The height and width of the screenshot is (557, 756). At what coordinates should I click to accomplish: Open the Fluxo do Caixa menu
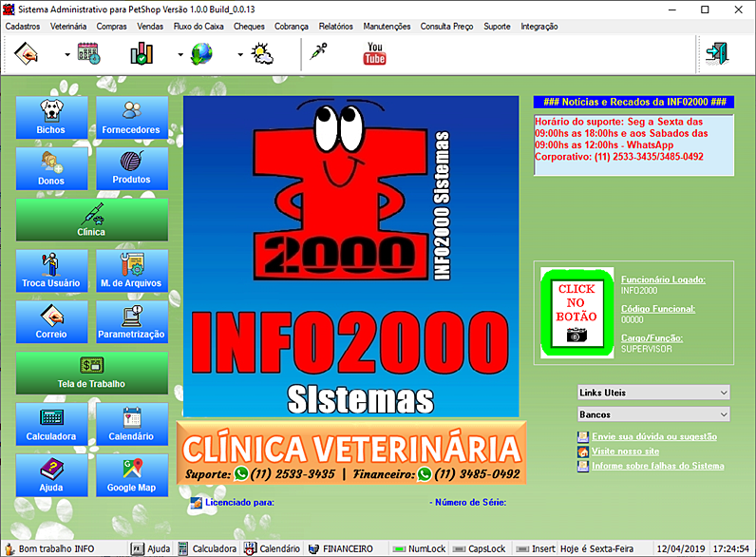(x=198, y=27)
